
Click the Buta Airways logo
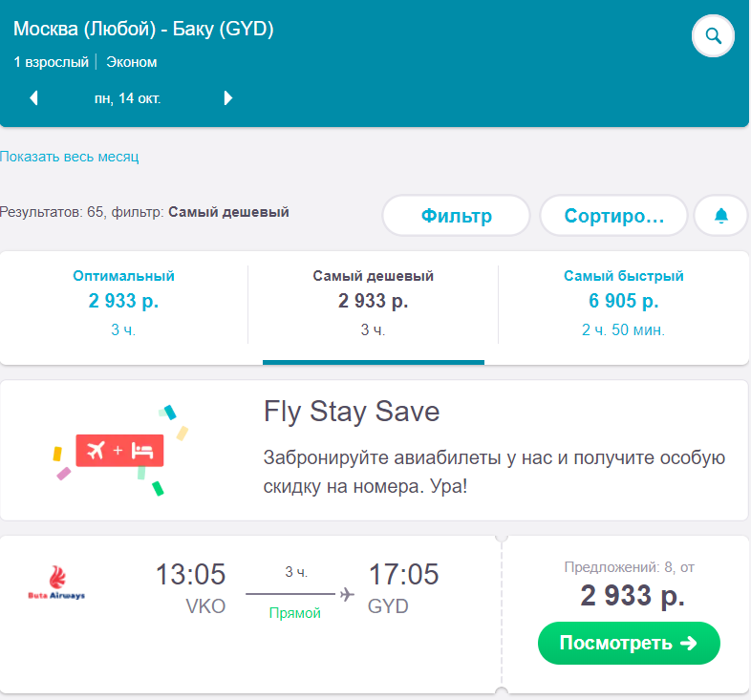click(56, 583)
